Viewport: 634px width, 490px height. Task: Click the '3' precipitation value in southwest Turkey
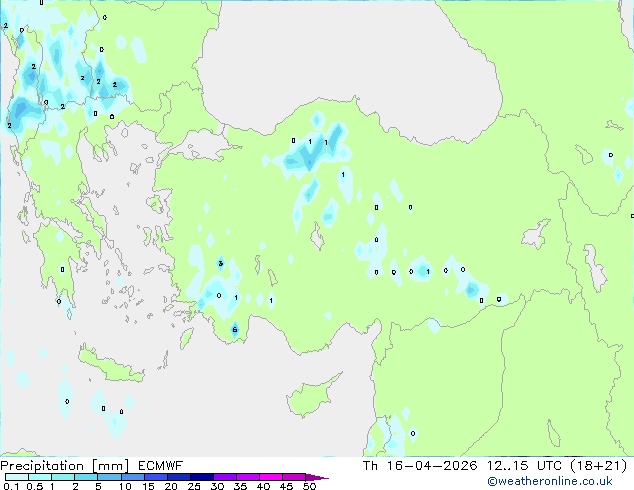[220, 264]
